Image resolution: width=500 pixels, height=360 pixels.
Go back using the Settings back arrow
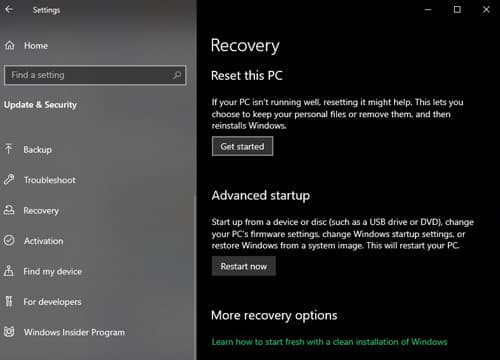coord(9,9)
